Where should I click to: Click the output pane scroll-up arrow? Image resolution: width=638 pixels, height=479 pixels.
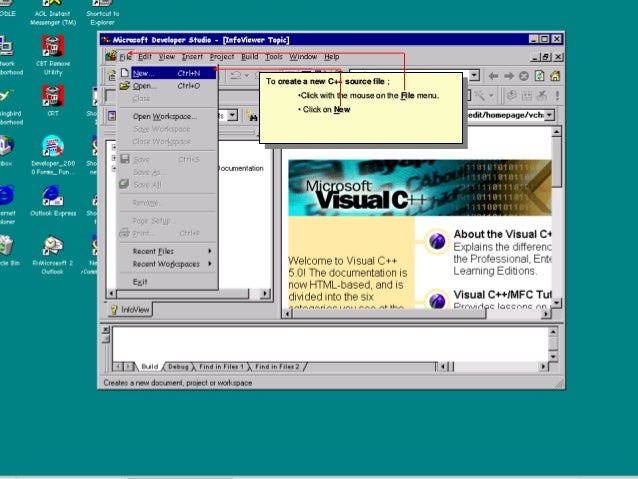pyautogui.click(x=553, y=332)
